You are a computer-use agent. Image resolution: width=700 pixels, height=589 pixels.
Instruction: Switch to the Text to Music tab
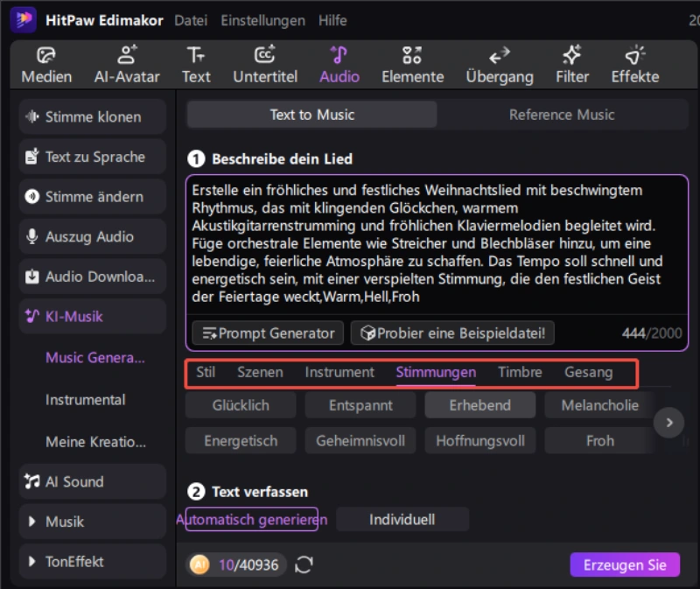(x=312, y=115)
